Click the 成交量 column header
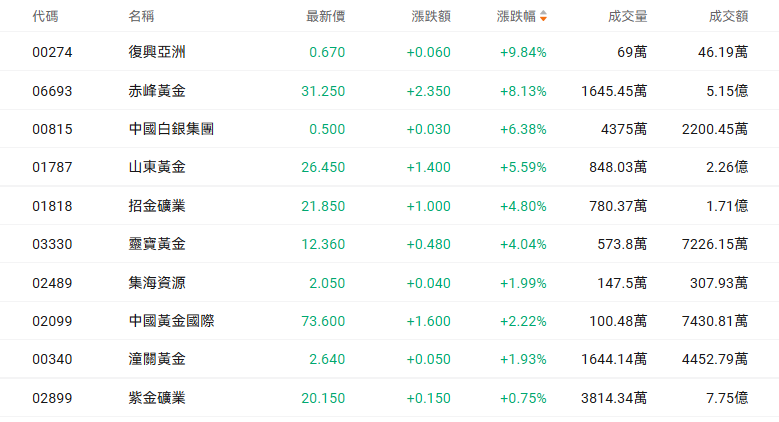The image size is (779, 422). (x=627, y=16)
